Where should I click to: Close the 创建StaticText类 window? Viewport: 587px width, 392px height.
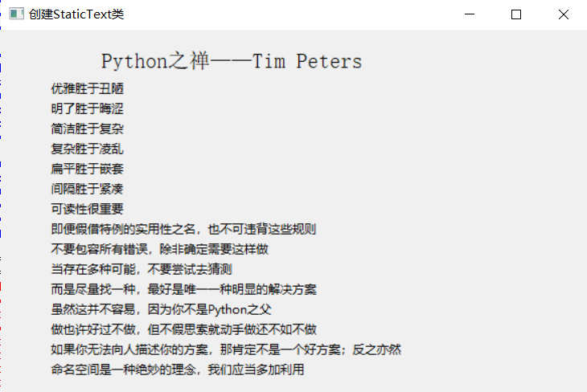tap(563, 14)
